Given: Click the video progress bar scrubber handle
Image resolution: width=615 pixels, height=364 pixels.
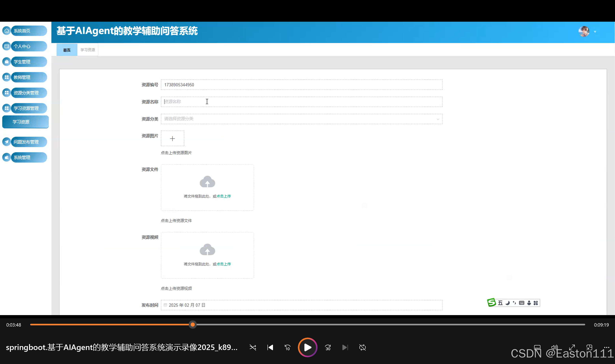Looking at the screenshot, I should 193,325.
